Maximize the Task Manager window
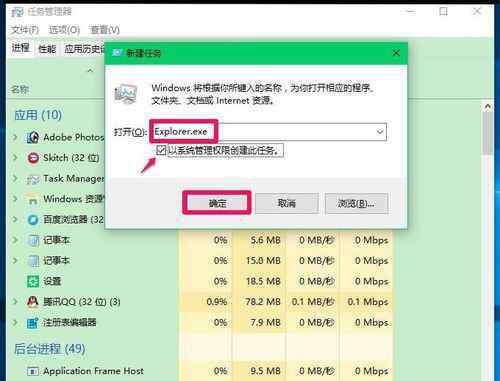This screenshot has width=500, height=381. click(x=443, y=12)
